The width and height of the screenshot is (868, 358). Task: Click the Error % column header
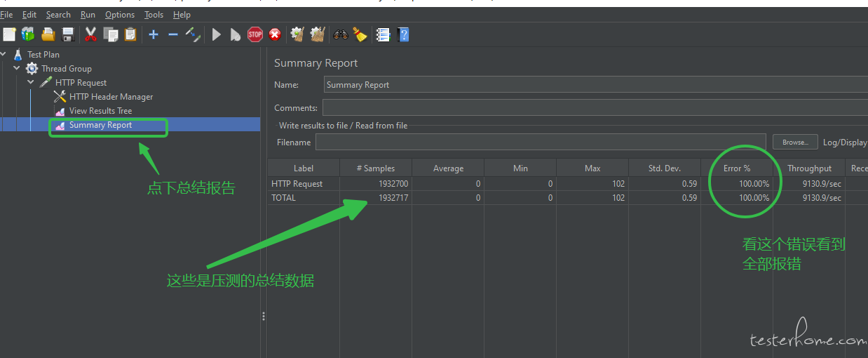(736, 168)
